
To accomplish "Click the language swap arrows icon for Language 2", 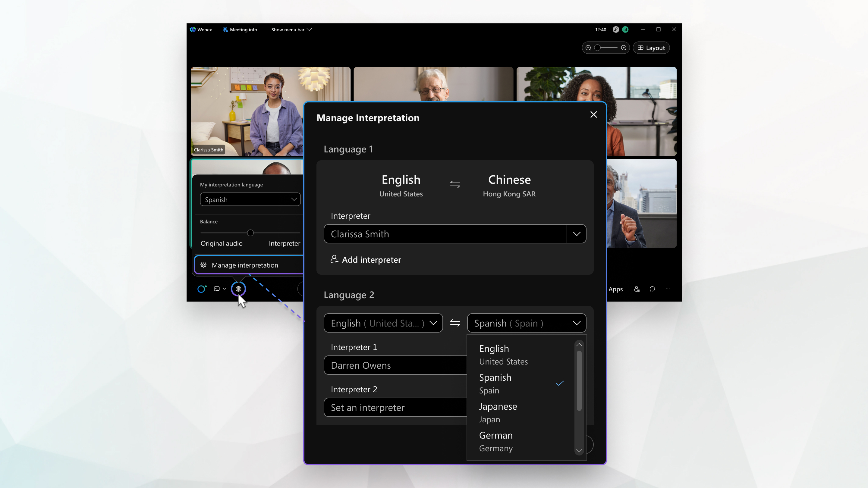I will [x=455, y=323].
